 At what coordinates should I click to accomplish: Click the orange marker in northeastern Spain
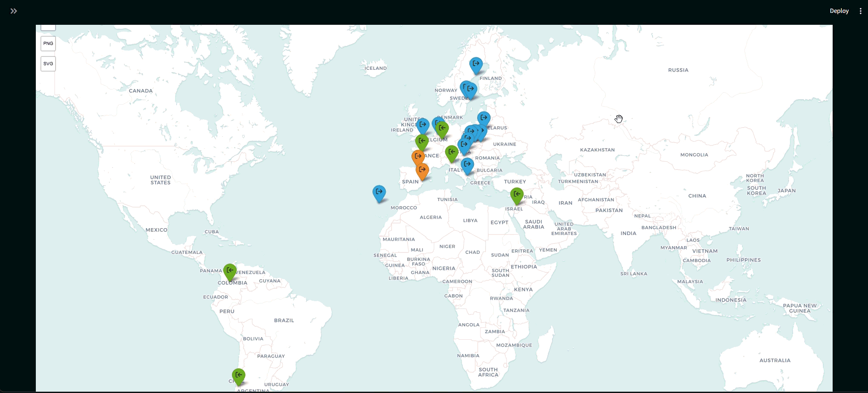(x=422, y=170)
